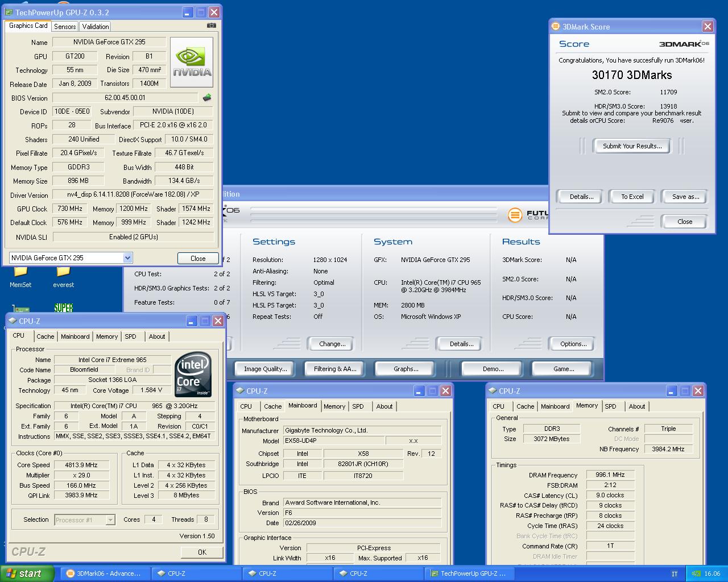
Task: Click motherboard model EX58-UD4P
Action: point(334,440)
